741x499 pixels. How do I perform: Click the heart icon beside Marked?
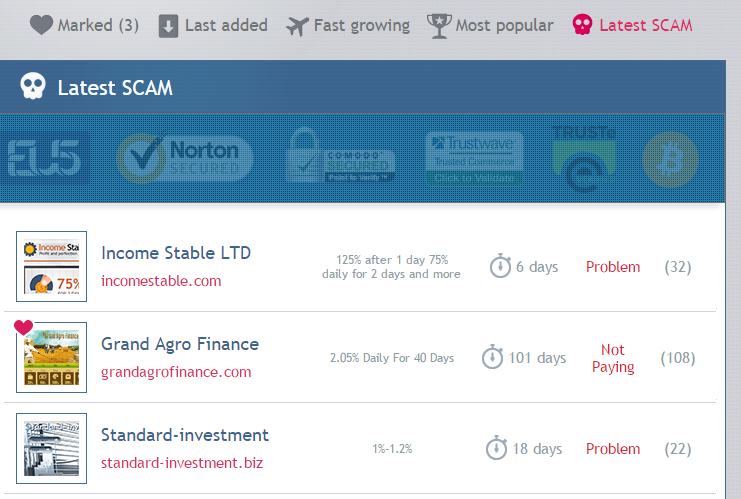pos(41,25)
